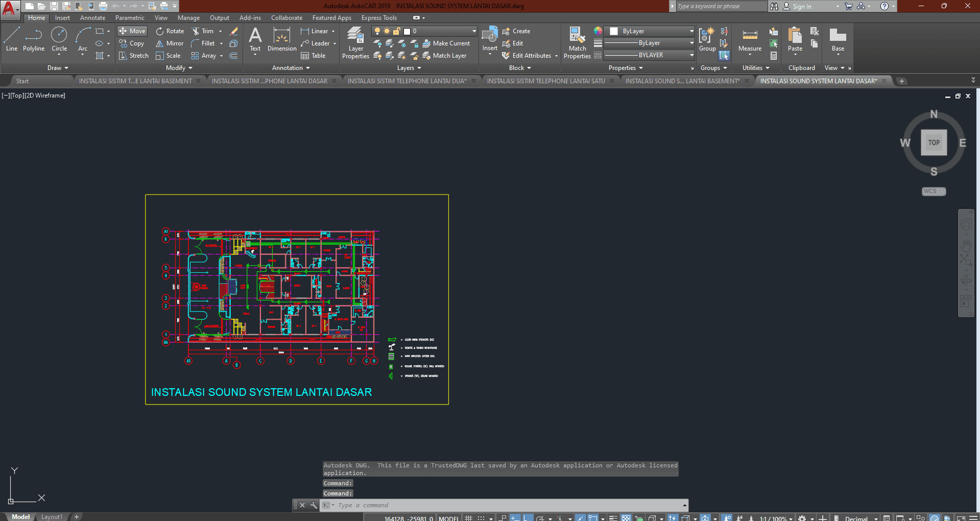980x521 pixels.
Task: Click Make Current layer button
Action: (446, 43)
